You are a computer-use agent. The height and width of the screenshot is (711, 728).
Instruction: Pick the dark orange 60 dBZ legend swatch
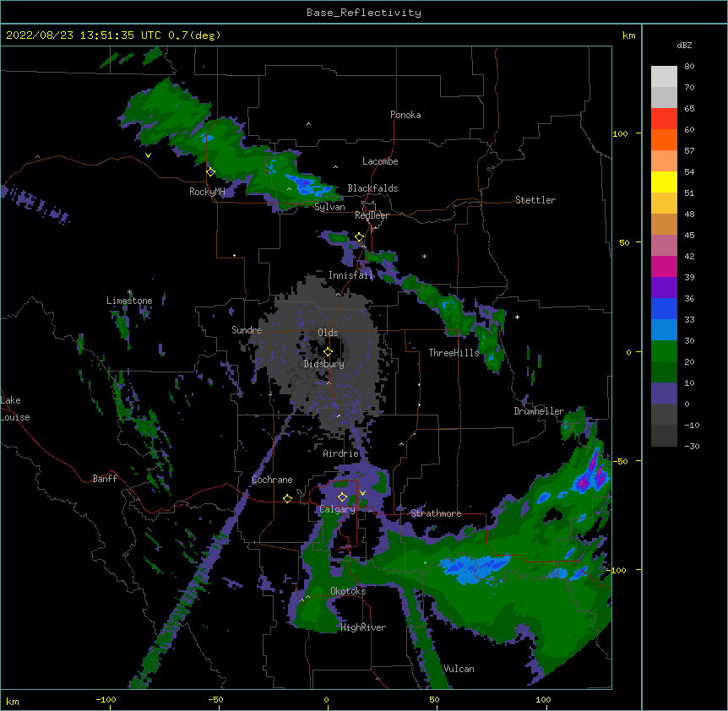664,139
